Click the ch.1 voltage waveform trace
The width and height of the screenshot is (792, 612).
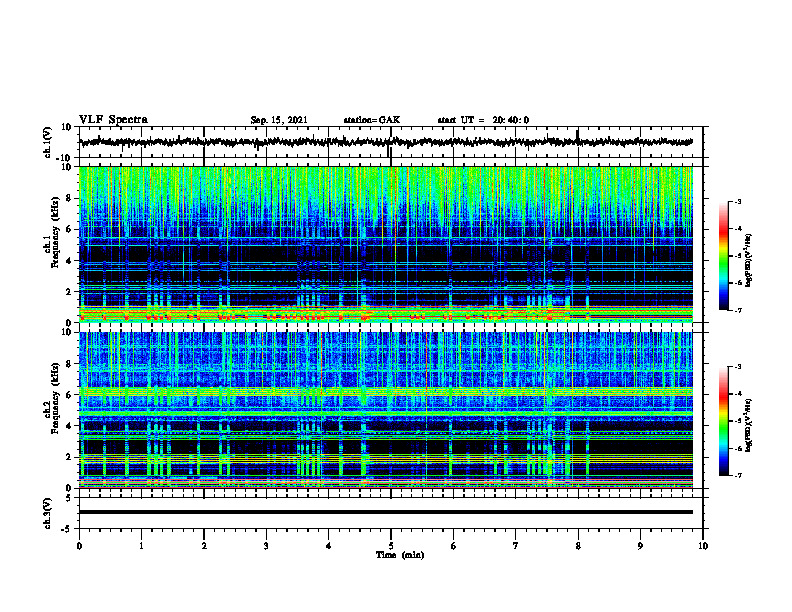point(385,142)
